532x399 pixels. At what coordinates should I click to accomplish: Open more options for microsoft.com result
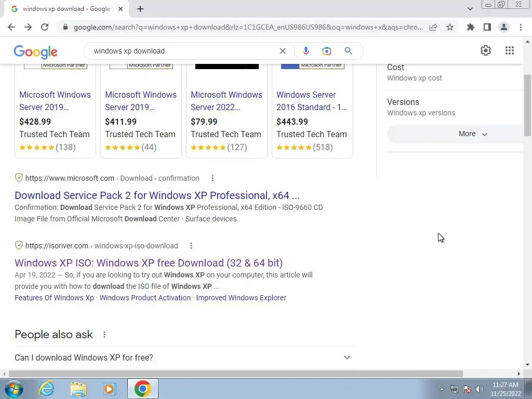212,178
